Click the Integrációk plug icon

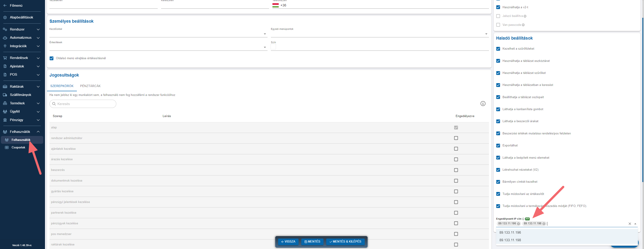pyautogui.click(x=5, y=46)
